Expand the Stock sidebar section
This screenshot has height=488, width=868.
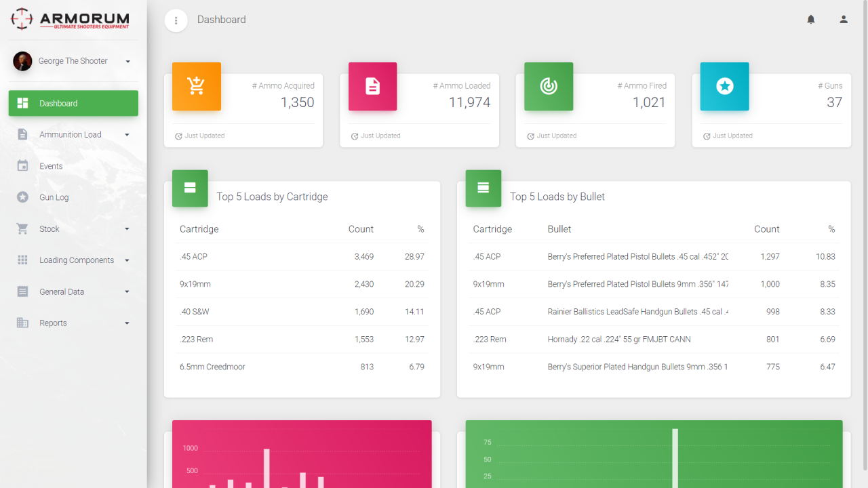(x=73, y=229)
